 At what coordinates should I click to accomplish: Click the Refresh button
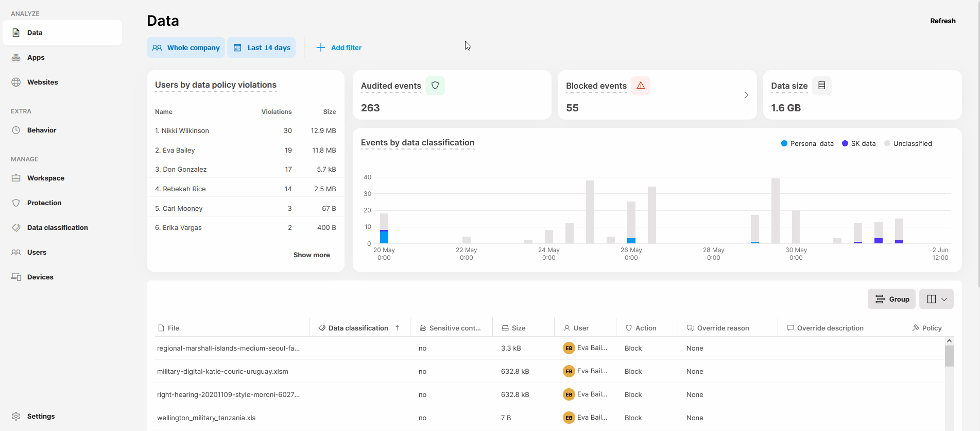942,21
